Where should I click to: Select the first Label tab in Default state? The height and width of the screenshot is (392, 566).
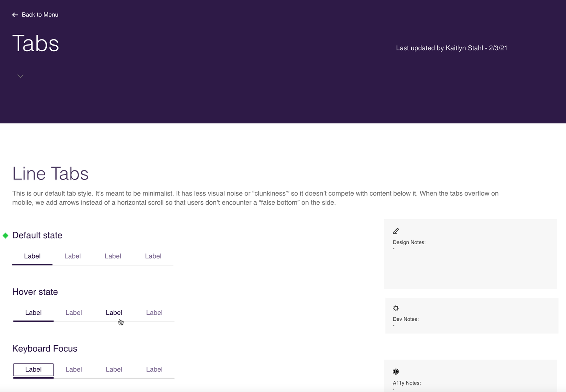(x=32, y=256)
